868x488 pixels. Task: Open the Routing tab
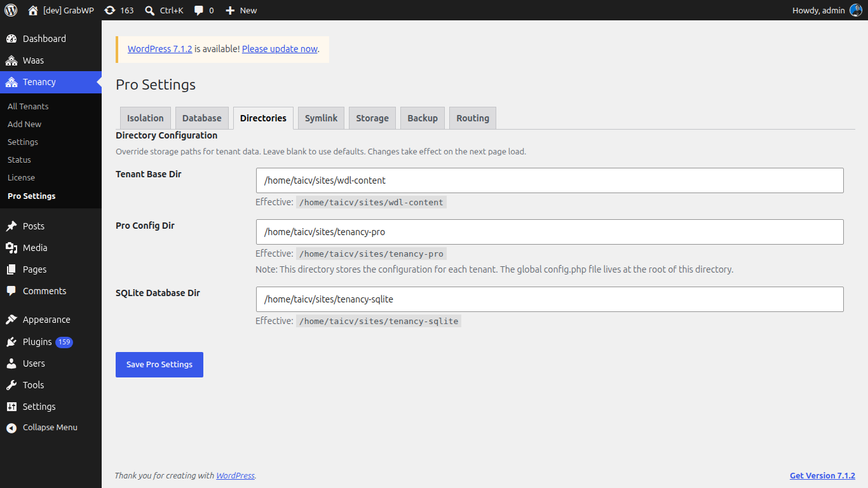(473, 118)
